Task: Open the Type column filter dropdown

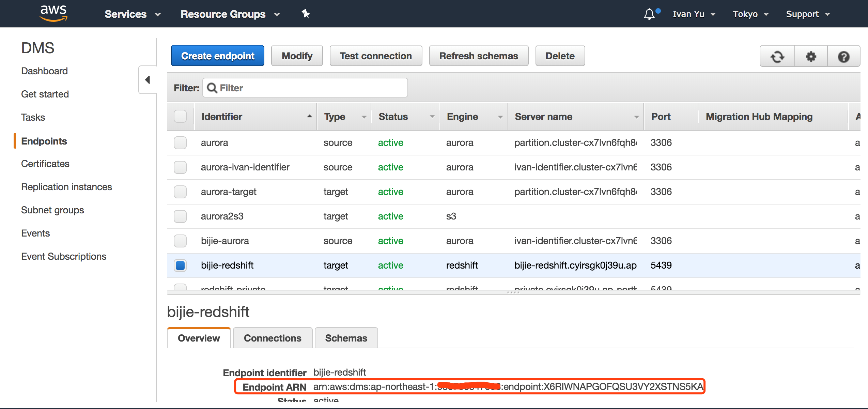Action: point(364,117)
